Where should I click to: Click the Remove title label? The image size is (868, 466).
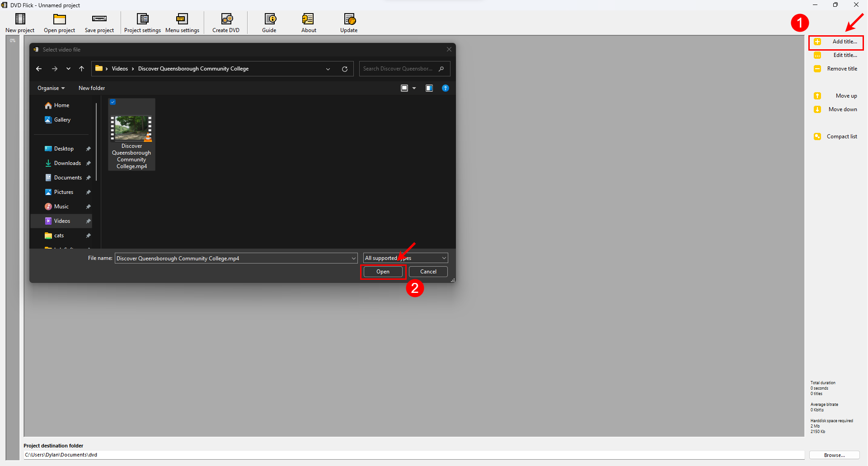point(842,69)
